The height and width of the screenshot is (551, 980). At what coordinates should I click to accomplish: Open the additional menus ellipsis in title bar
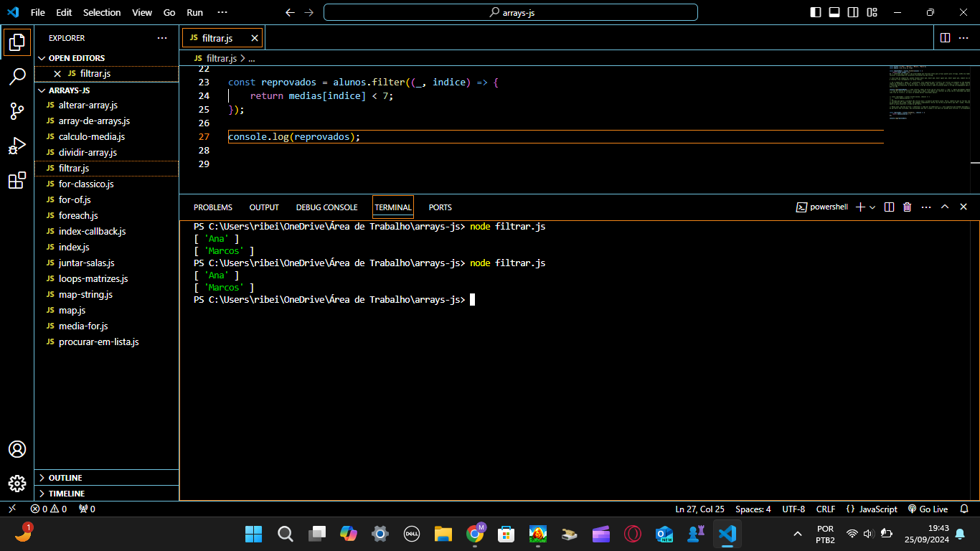point(222,12)
